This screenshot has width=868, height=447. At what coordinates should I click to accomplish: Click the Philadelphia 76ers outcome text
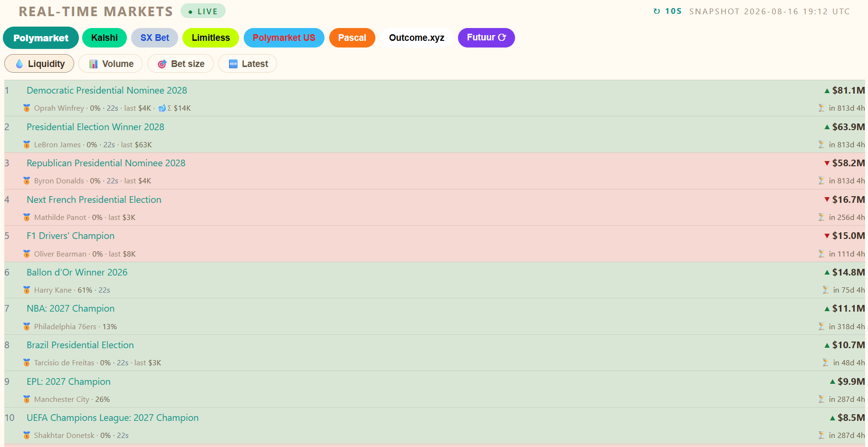65,326
